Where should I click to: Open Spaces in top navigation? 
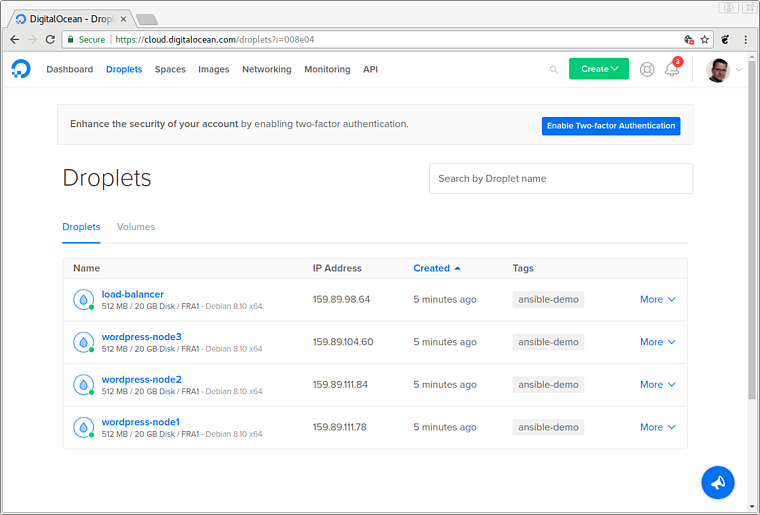pyautogui.click(x=170, y=69)
